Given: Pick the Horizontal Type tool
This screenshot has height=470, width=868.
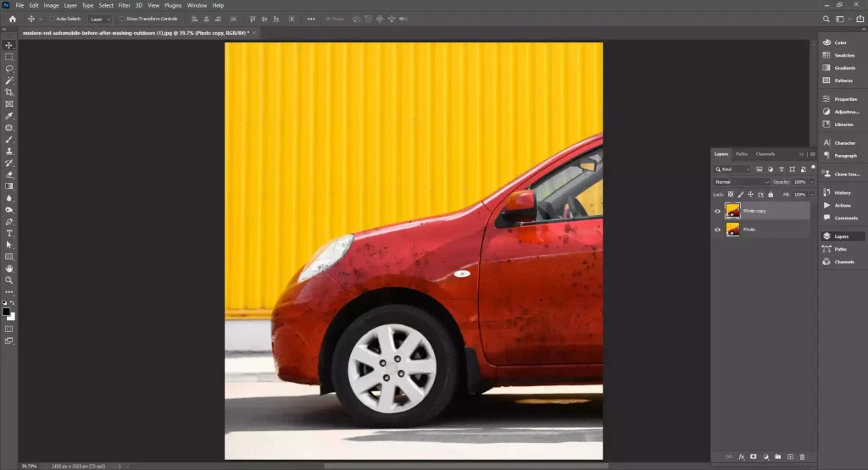Looking at the screenshot, I should click(9, 233).
